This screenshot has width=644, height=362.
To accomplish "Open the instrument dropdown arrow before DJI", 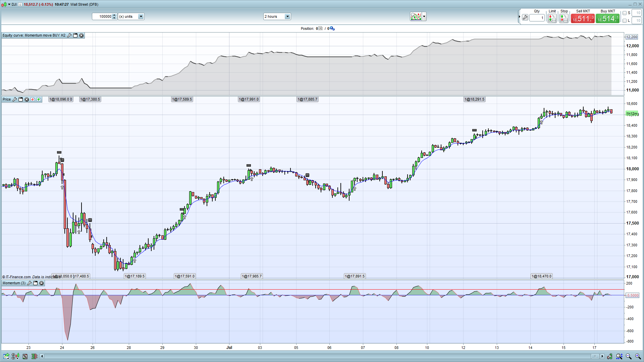I will pos(9,4).
